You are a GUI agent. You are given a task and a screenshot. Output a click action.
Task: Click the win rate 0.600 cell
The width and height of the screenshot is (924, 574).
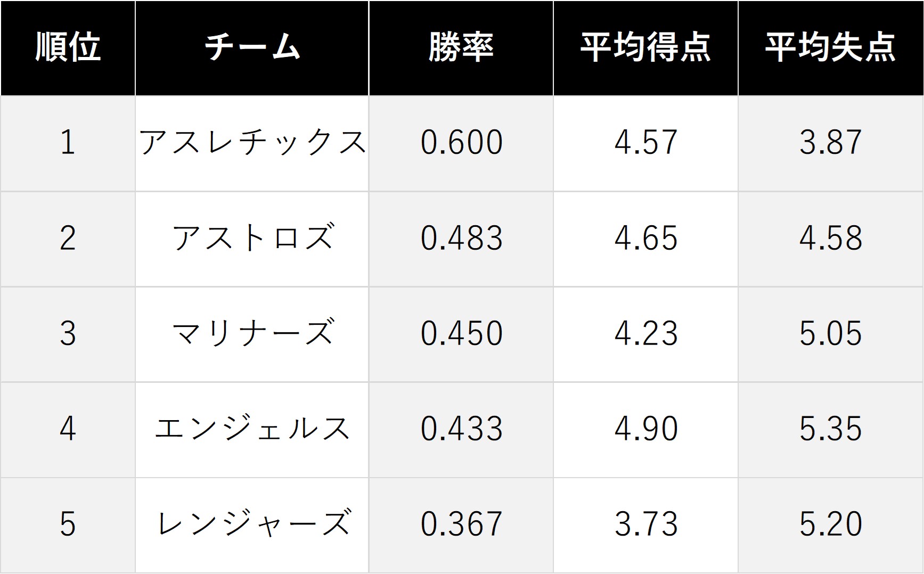tap(461, 144)
